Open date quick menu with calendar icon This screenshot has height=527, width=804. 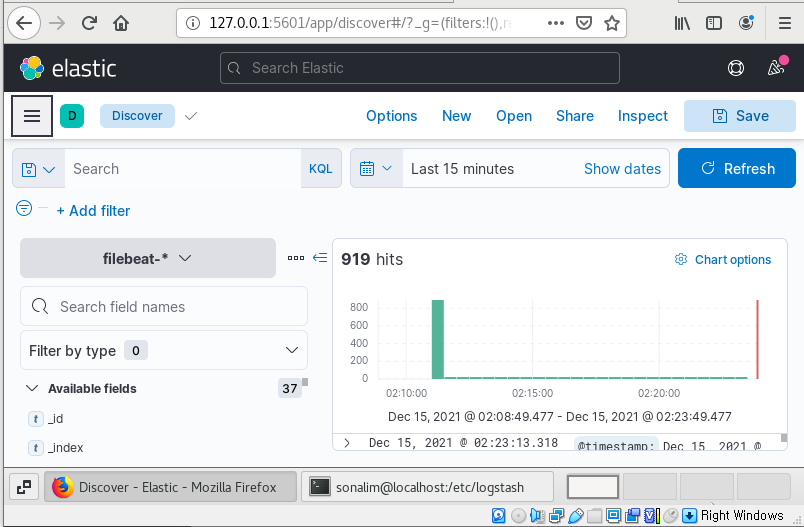[x=376, y=169]
